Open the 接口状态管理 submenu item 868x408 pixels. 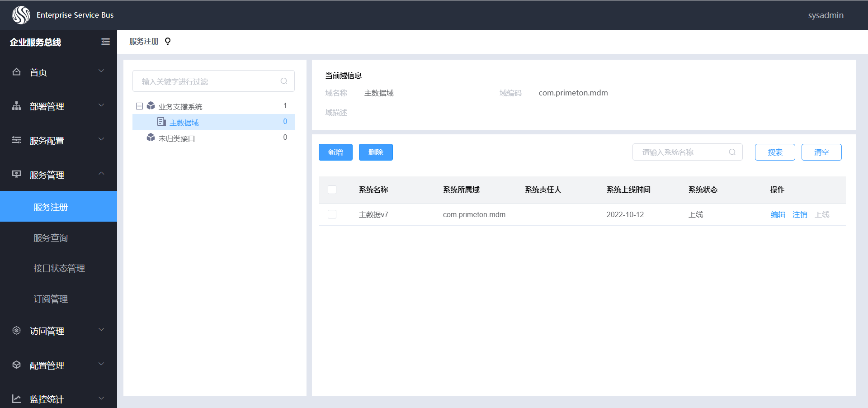pyautogui.click(x=58, y=268)
